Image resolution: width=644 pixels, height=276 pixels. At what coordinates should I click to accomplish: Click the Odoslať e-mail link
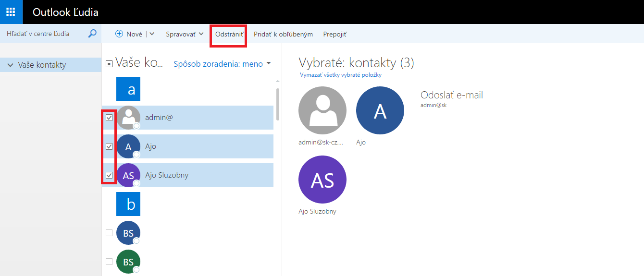tap(452, 95)
